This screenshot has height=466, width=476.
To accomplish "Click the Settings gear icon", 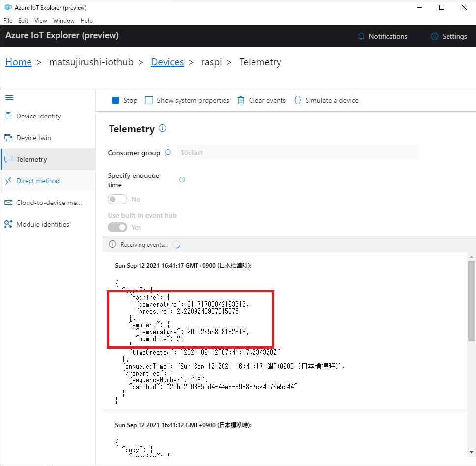I will (435, 36).
